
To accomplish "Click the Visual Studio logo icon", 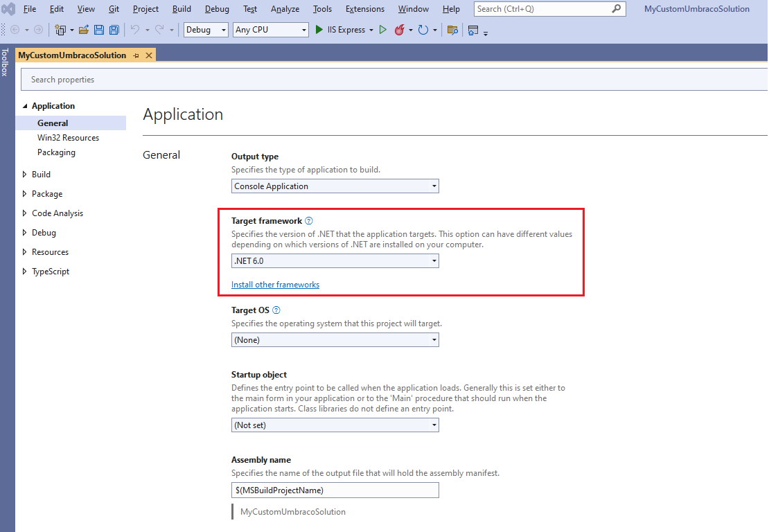I will [x=8, y=9].
